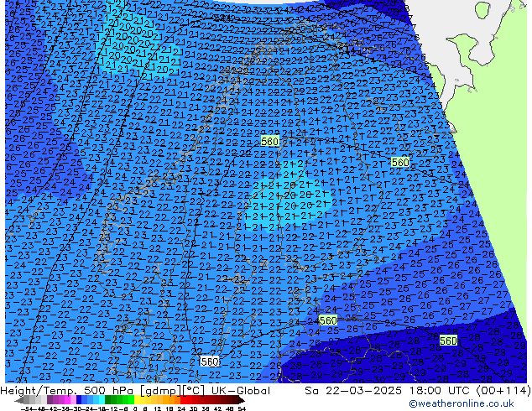Click the 560 contour label near green land
This screenshot has height=411, width=532.
400,163
